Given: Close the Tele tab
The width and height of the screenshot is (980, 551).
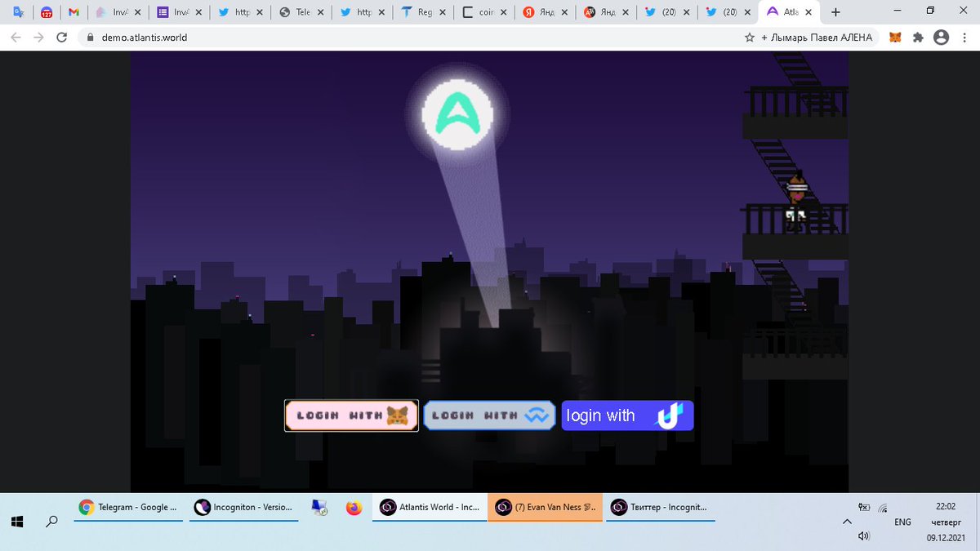Looking at the screenshot, I should [x=321, y=12].
